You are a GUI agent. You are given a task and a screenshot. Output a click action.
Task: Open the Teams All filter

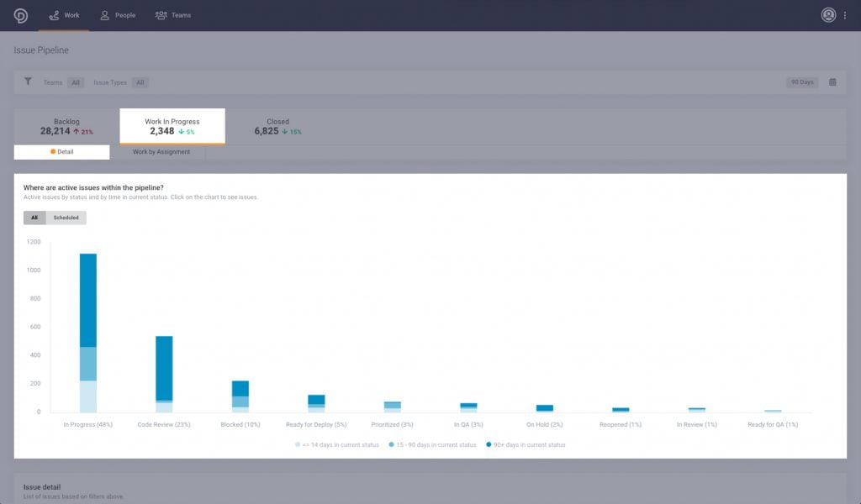pos(74,82)
